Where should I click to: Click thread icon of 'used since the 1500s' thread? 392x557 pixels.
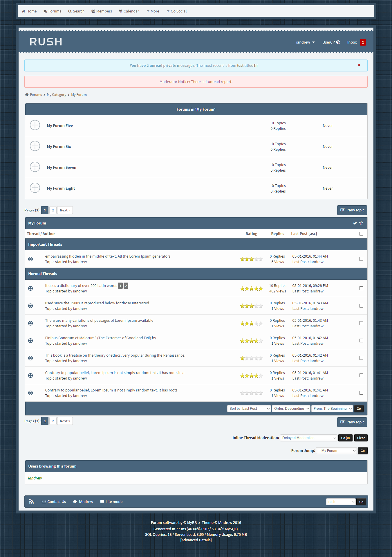[x=30, y=306]
